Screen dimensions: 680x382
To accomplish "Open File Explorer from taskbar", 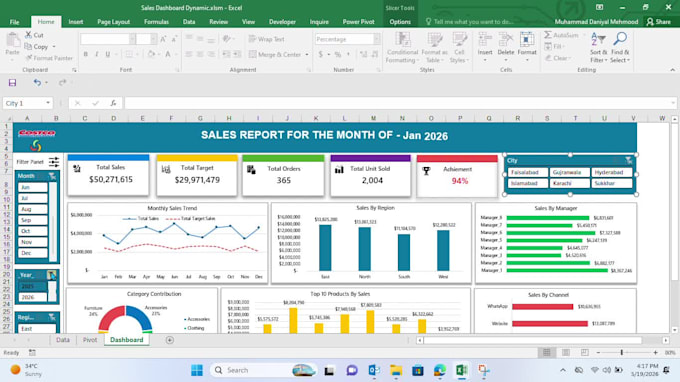I will coord(396,370).
